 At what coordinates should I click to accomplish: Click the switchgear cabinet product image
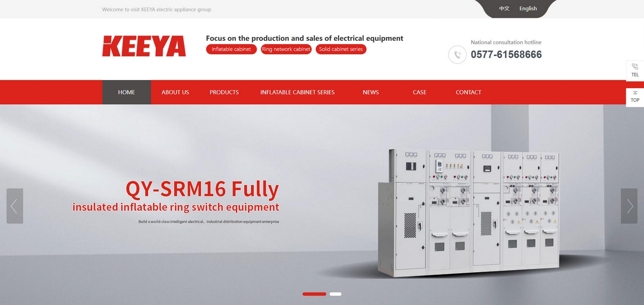point(470,212)
